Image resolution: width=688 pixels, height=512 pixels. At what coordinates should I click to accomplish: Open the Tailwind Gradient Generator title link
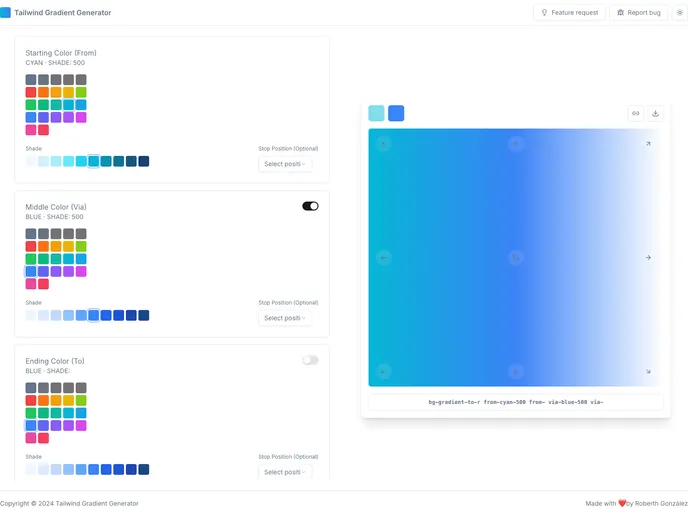coord(63,13)
